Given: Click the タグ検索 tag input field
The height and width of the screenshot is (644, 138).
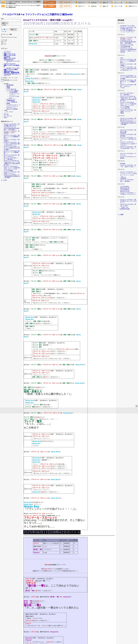Looking at the screenshot, I should click(11, 27).
